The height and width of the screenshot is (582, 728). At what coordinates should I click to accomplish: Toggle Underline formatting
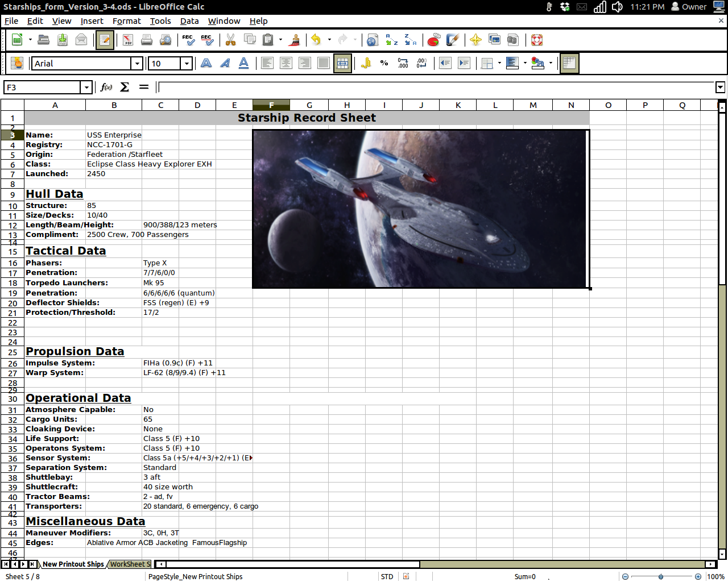pos(243,63)
